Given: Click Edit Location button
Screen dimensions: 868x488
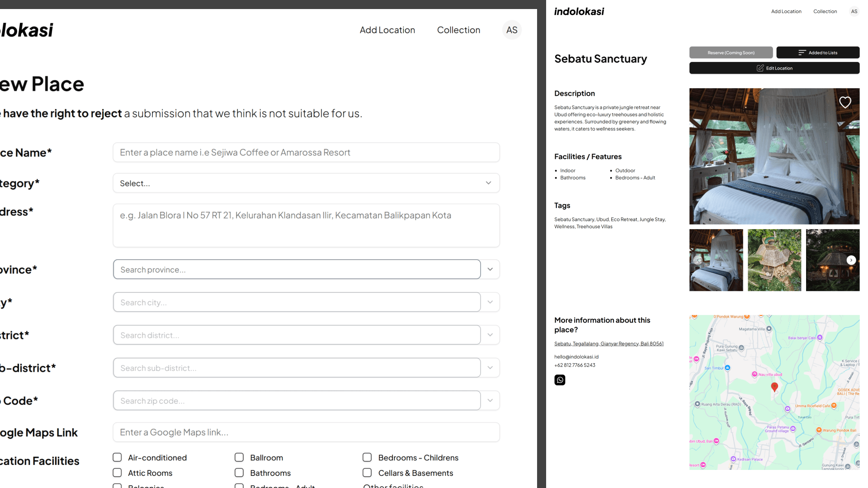Looking at the screenshot, I should [774, 68].
